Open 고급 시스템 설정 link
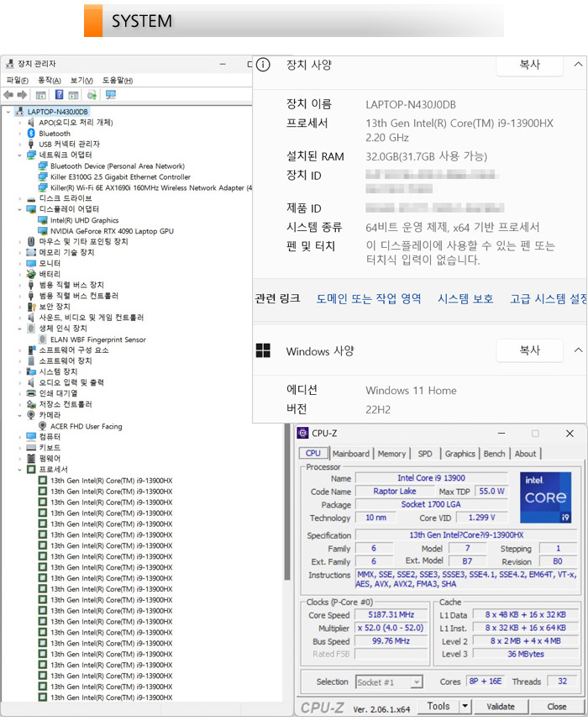The width and height of the screenshot is (588, 721). [549, 299]
